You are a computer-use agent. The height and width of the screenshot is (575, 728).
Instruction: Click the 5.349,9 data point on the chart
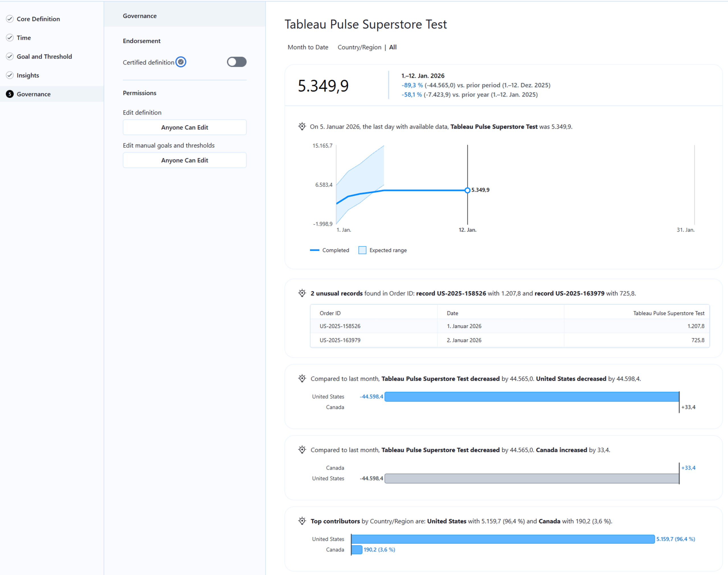pos(467,190)
